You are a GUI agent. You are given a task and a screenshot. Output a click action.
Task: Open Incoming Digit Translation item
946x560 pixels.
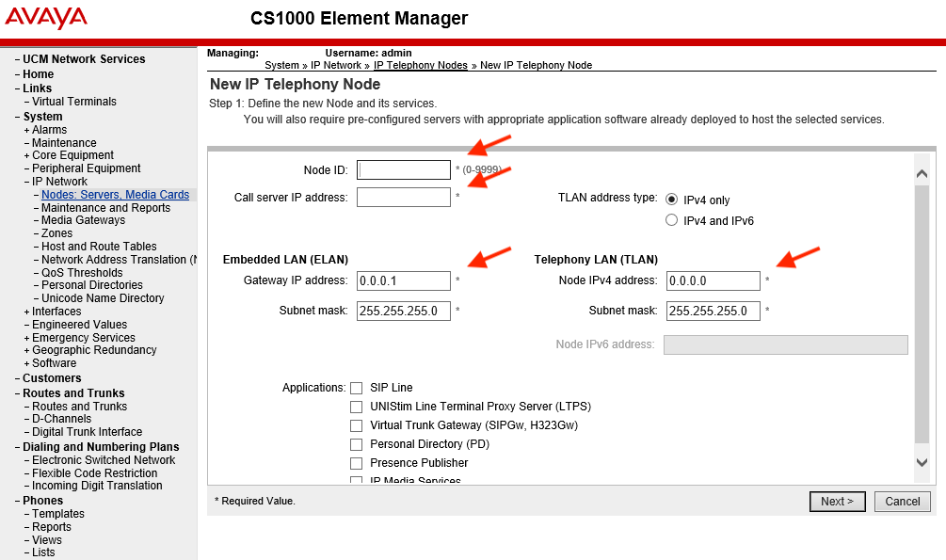[x=97, y=486]
